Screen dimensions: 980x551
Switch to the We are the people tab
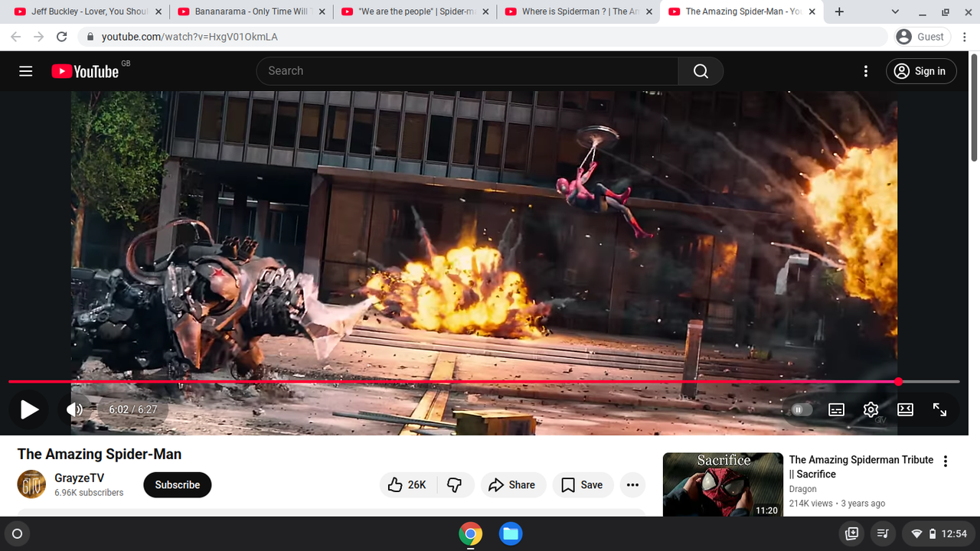click(415, 12)
